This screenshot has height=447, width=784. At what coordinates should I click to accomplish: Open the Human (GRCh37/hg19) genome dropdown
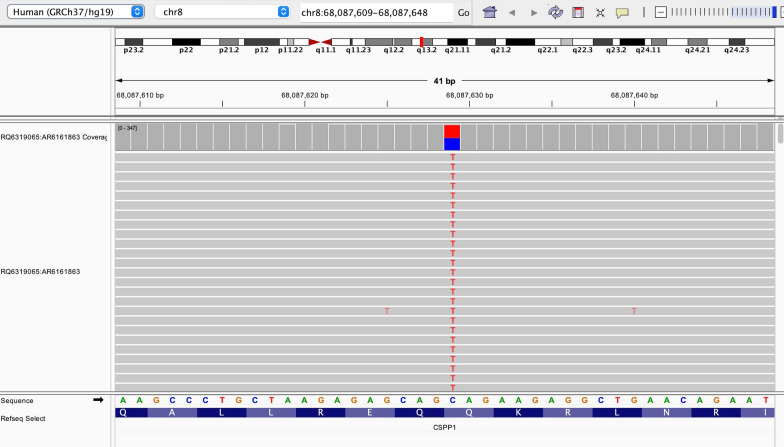click(76, 12)
